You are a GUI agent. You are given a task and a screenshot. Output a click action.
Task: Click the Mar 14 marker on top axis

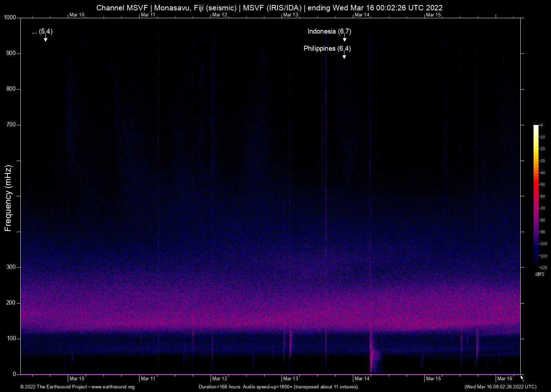[362, 15]
